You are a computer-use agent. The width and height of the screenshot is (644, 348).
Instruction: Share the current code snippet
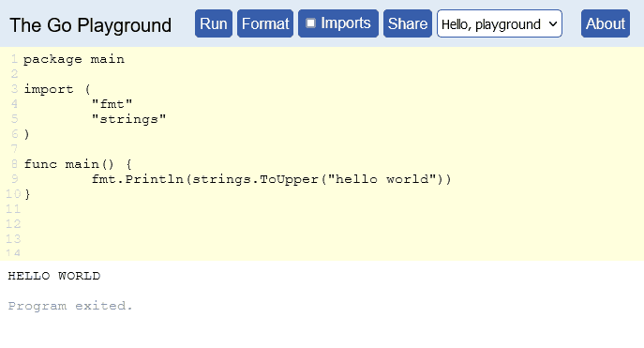pos(408,23)
